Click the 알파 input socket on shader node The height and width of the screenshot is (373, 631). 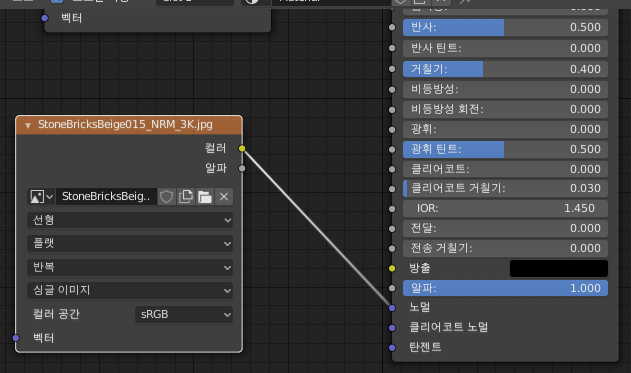coord(392,288)
